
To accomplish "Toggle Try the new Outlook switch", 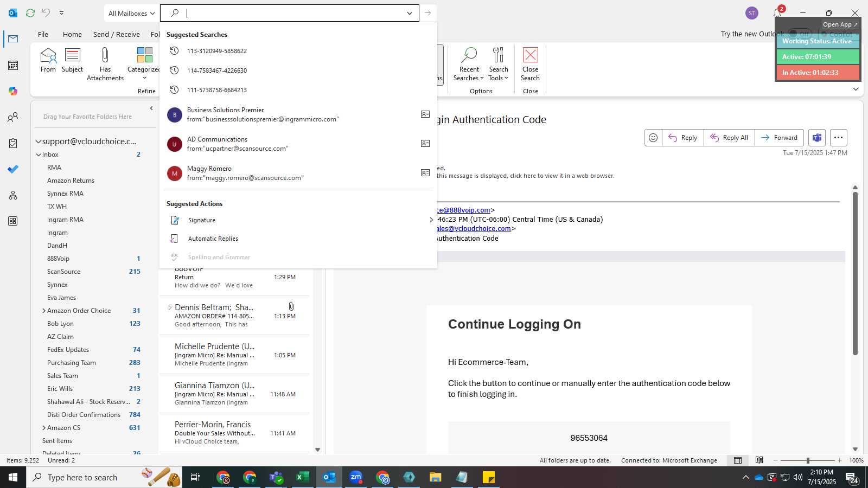I will [800, 34].
